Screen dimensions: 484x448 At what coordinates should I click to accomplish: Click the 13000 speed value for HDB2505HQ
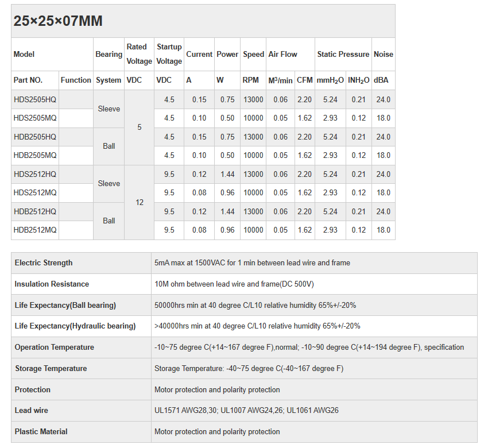(253, 137)
